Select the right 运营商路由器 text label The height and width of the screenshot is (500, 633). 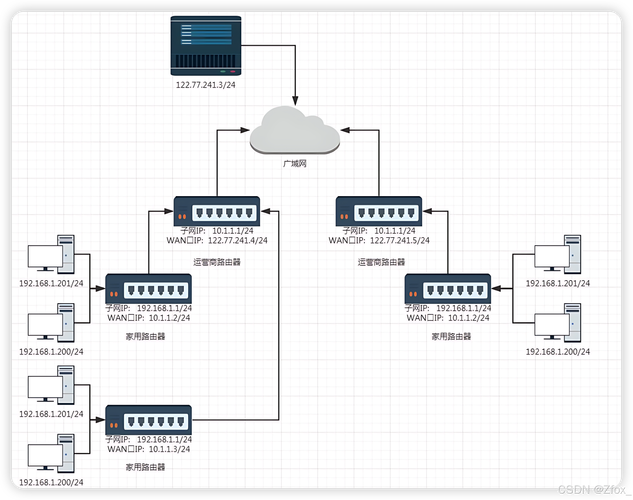[x=384, y=263]
